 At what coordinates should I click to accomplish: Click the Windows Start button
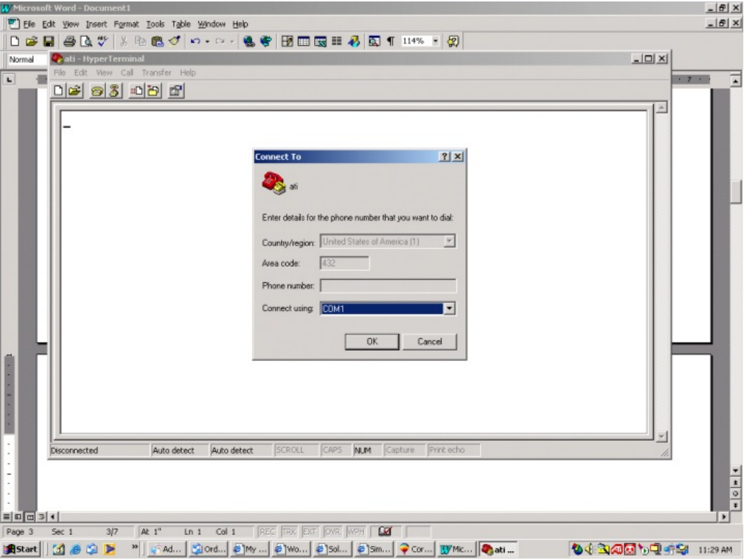click(21, 549)
